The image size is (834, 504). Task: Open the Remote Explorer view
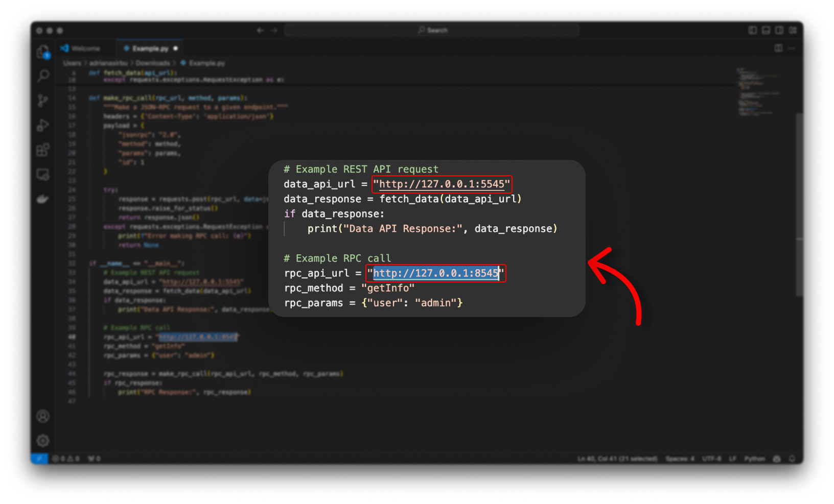tap(43, 175)
